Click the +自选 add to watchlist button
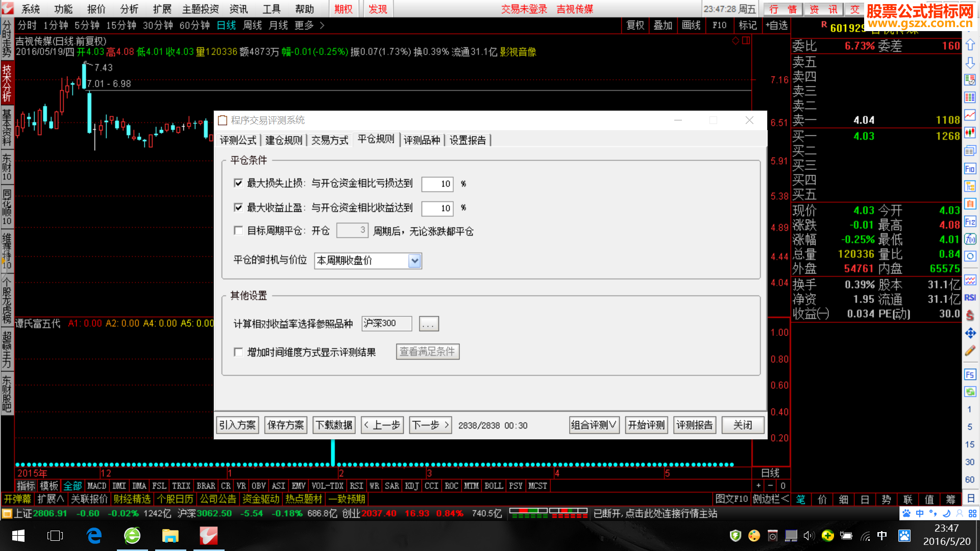The image size is (980, 551). pyautogui.click(x=776, y=26)
